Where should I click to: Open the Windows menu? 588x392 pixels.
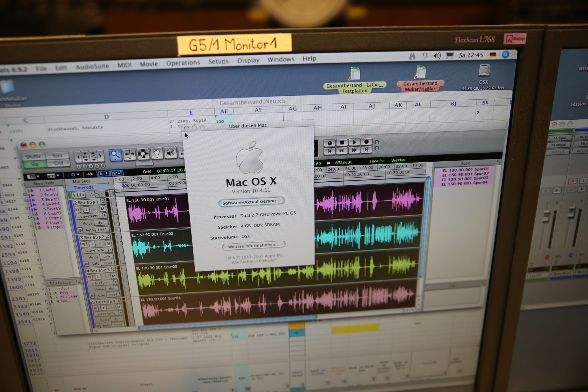(x=281, y=59)
